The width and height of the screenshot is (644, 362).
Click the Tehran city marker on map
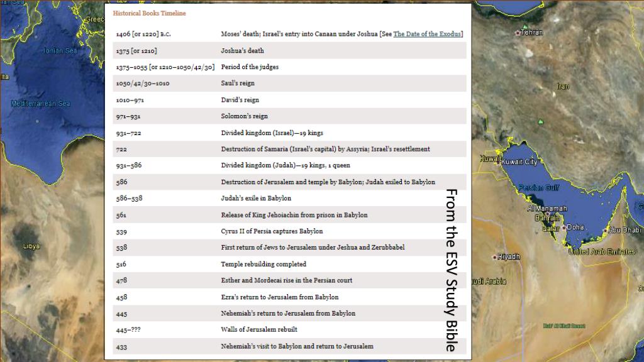[x=518, y=32]
